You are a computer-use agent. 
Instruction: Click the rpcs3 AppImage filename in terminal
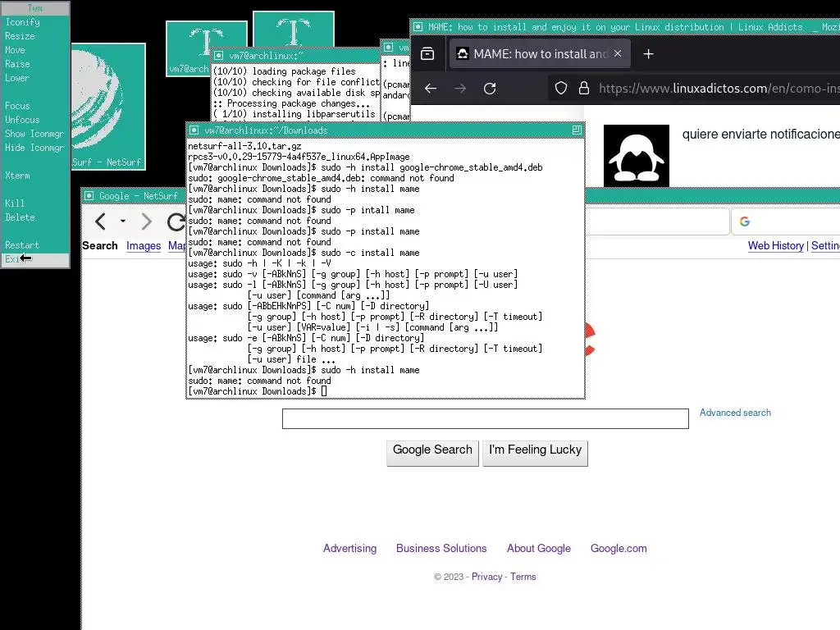pyautogui.click(x=299, y=157)
